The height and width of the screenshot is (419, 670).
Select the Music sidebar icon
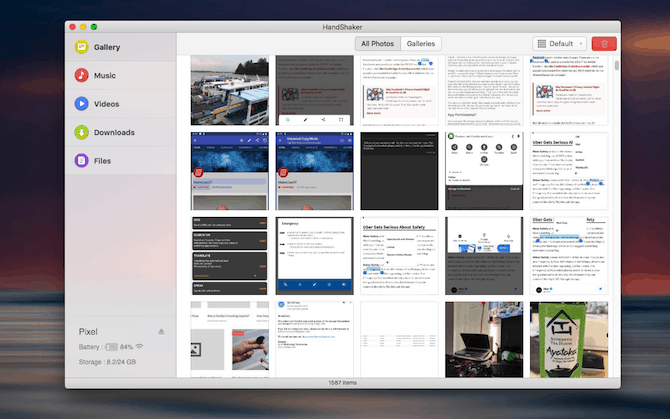[x=82, y=75]
